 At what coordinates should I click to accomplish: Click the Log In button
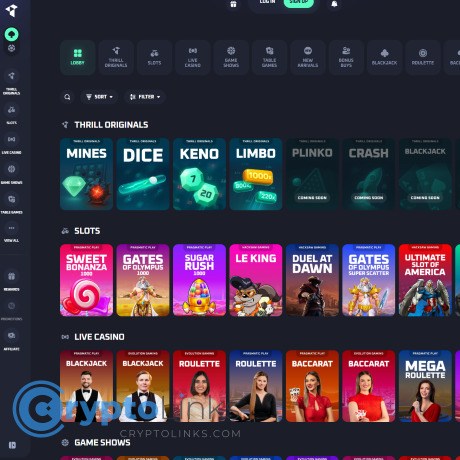point(267,3)
